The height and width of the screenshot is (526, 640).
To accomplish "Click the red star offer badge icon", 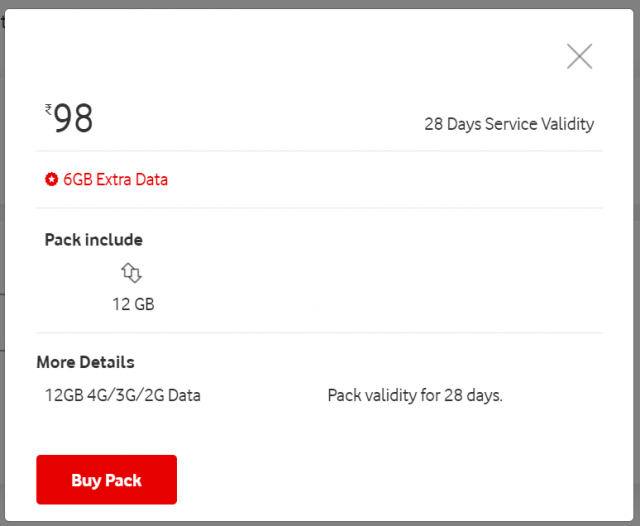I will click(x=51, y=179).
